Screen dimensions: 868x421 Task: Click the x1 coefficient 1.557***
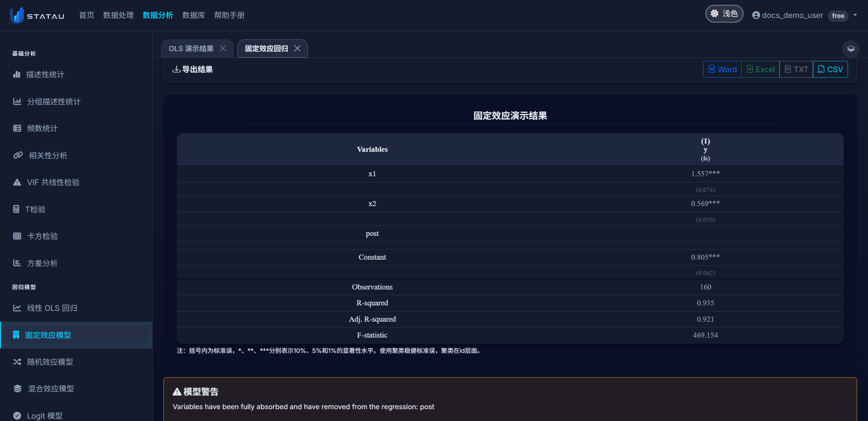coord(705,174)
